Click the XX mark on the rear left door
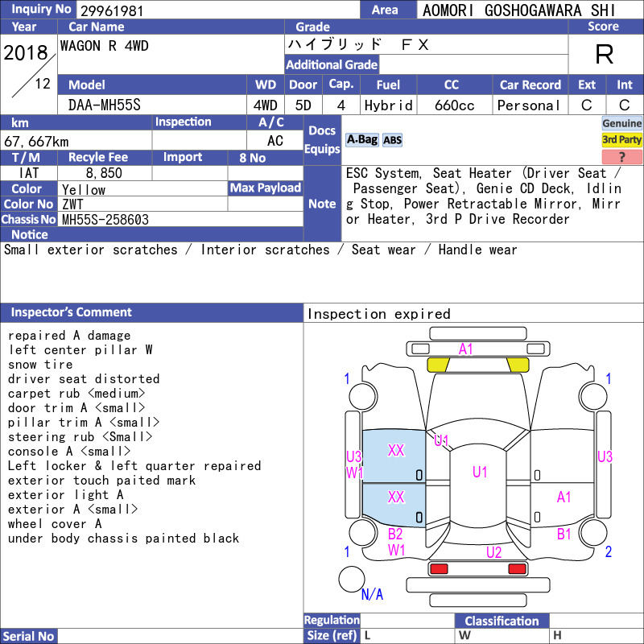 coord(396,497)
